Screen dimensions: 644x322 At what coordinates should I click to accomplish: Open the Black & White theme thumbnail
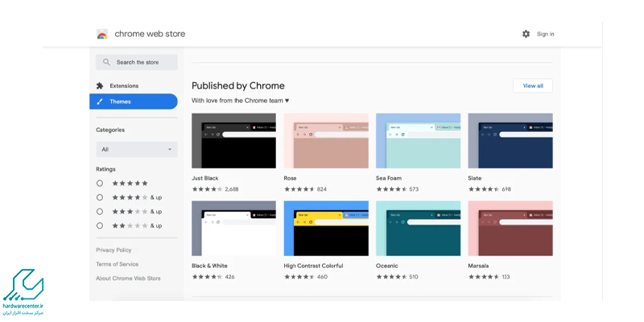click(233, 229)
